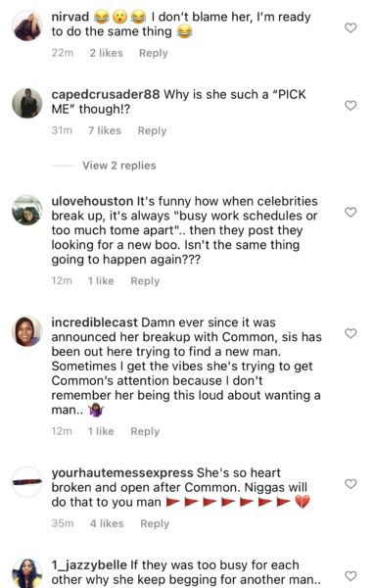Like capedcrusader88's comment with the heart

(x=351, y=106)
